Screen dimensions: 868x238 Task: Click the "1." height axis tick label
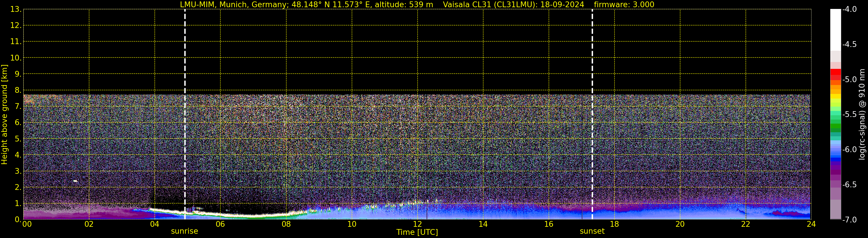coord(18,204)
